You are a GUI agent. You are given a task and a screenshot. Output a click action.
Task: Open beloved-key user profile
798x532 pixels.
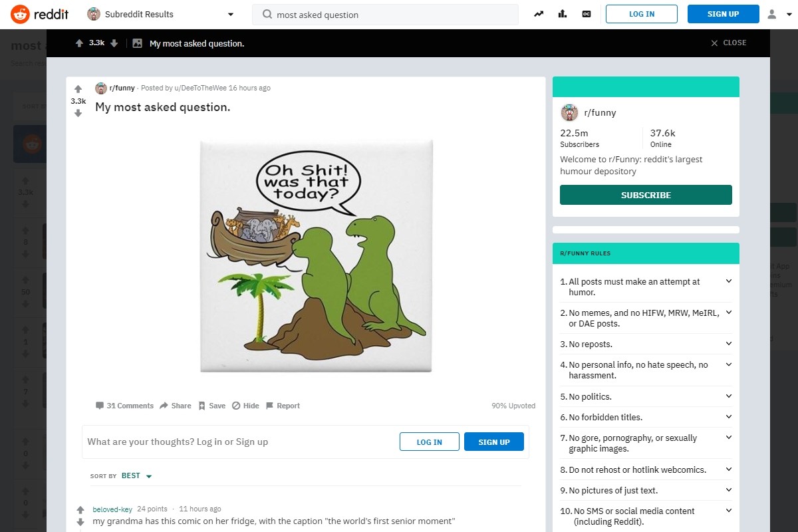(112, 509)
